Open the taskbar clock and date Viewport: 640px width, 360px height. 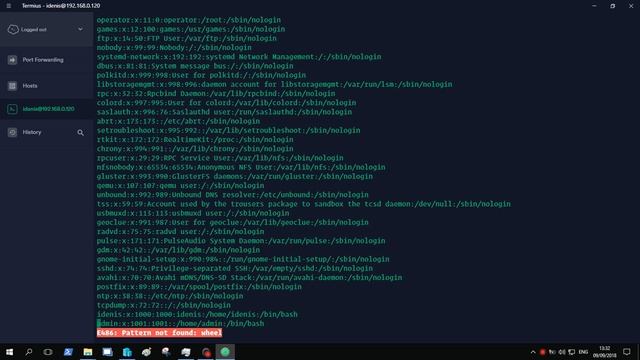tap(604, 352)
